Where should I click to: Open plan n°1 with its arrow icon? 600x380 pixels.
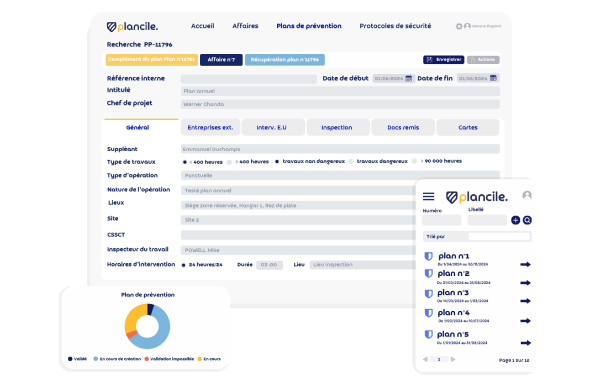525,264
